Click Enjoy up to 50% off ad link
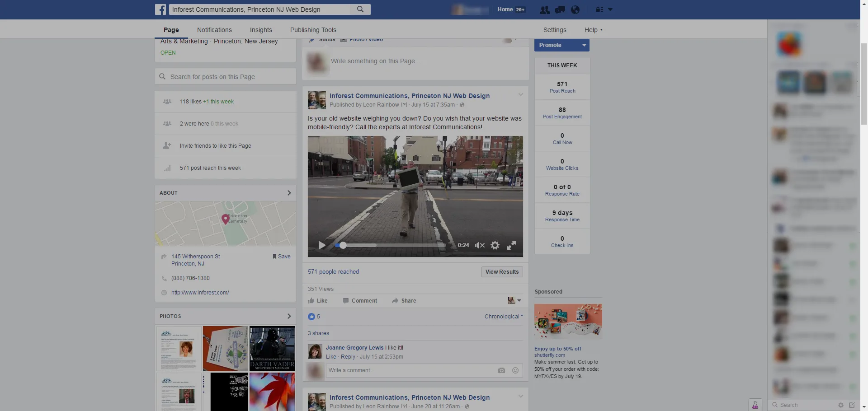Viewport: 868px width, 411px height. coord(558,349)
